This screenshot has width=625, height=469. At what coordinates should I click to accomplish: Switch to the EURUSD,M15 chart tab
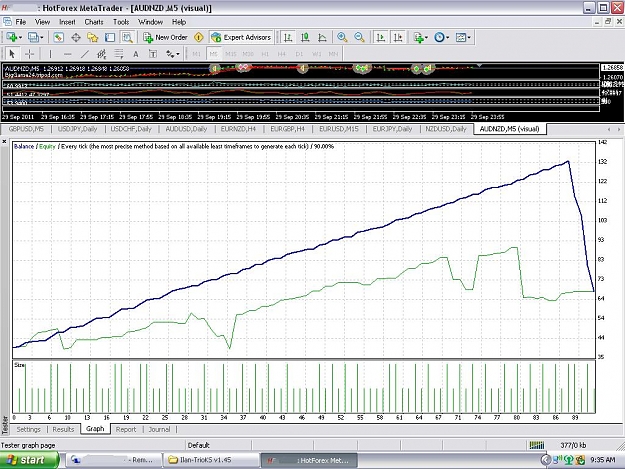(339, 129)
